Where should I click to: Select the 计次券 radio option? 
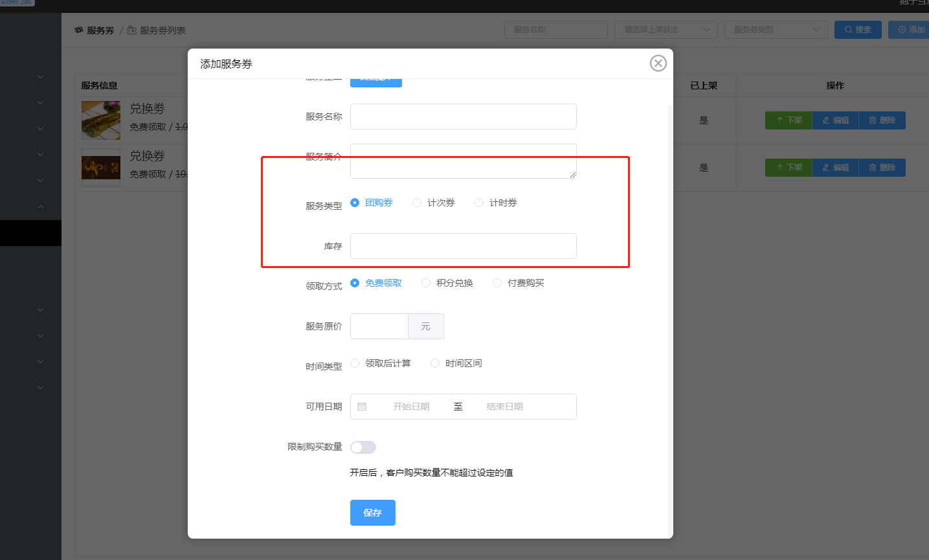coord(434,203)
